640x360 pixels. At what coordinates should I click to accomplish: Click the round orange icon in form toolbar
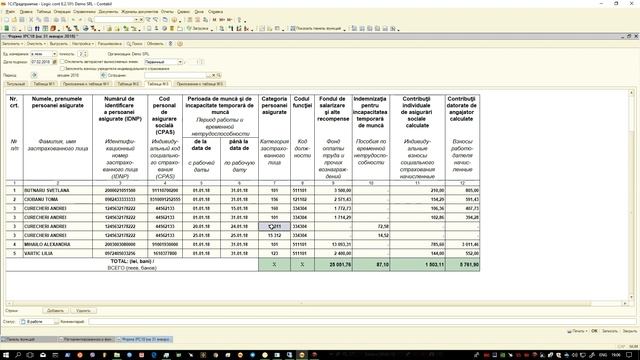click(180, 44)
